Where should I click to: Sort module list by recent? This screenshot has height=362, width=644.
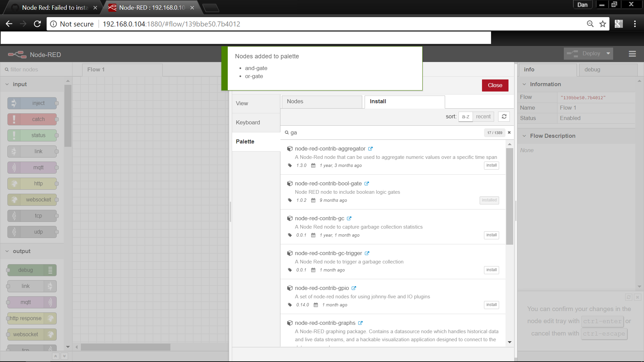pos(483,117)
